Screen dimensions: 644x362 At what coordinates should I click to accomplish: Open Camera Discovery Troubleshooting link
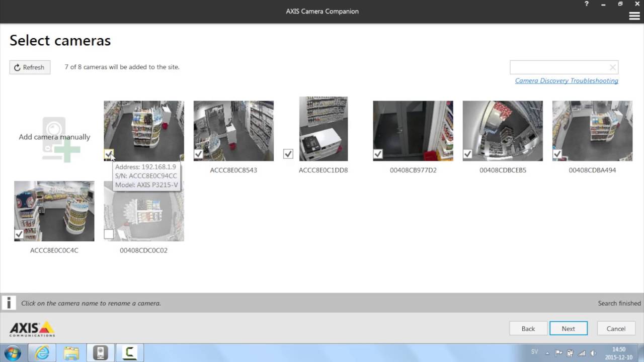[x=567, y=80]
